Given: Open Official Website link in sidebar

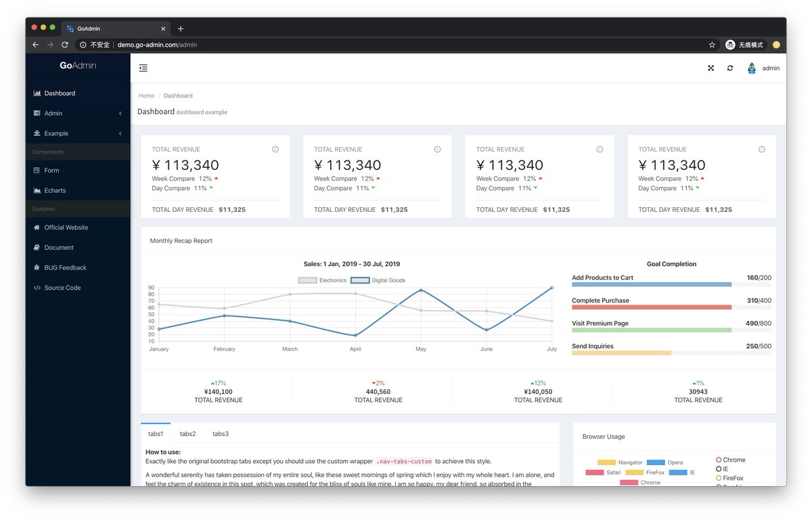Looking at the screenshot, I should tap(78, 227).
